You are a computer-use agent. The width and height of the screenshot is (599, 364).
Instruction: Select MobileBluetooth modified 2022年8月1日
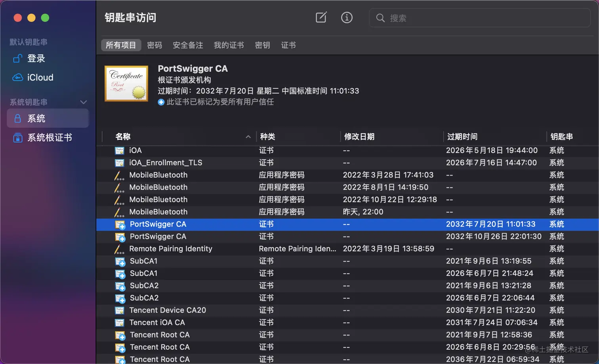(x=347, y=188)
